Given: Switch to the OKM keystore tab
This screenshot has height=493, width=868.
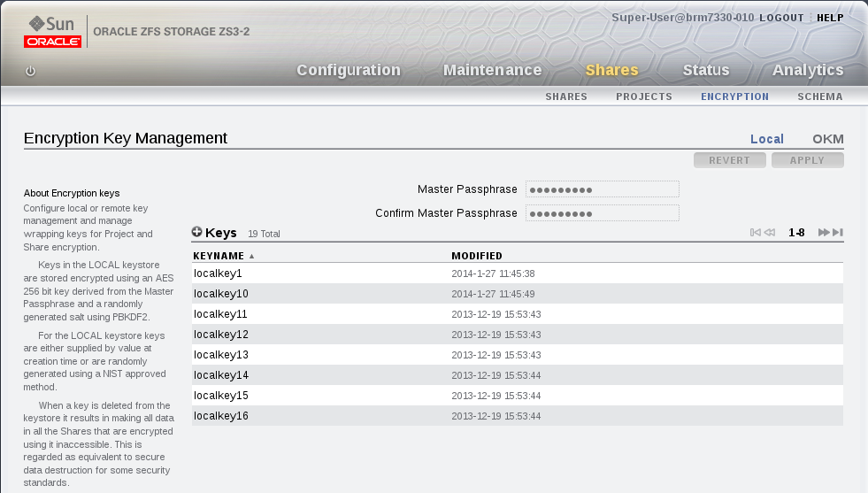Looking at the screenshot, I should click(x=827, y=139).
